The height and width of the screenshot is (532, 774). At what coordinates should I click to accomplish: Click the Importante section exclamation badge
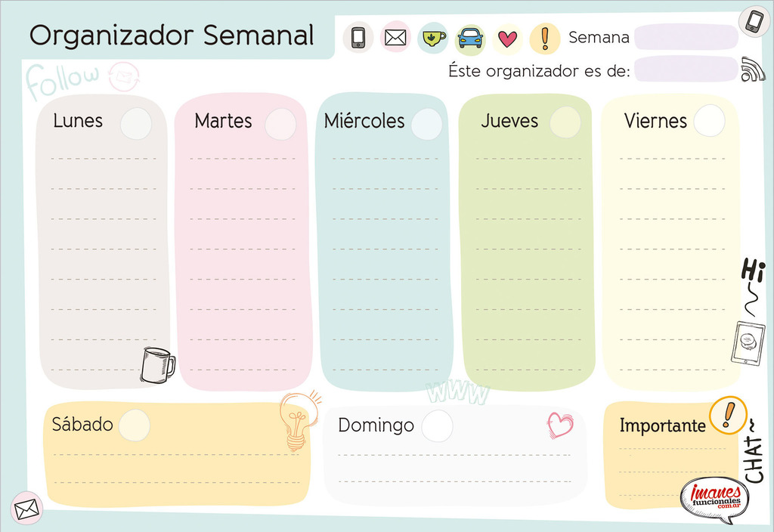tap(728, 415)
